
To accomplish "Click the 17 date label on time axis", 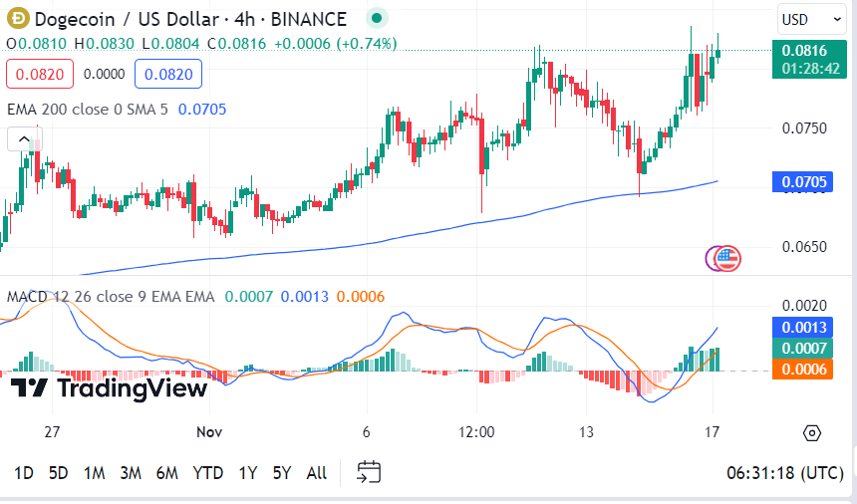I will (x=712, y=432).
